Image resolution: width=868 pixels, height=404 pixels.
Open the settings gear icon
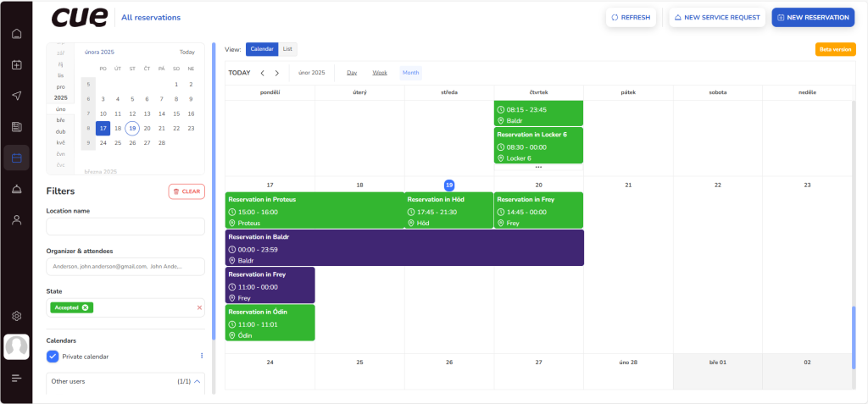[16, 316]
